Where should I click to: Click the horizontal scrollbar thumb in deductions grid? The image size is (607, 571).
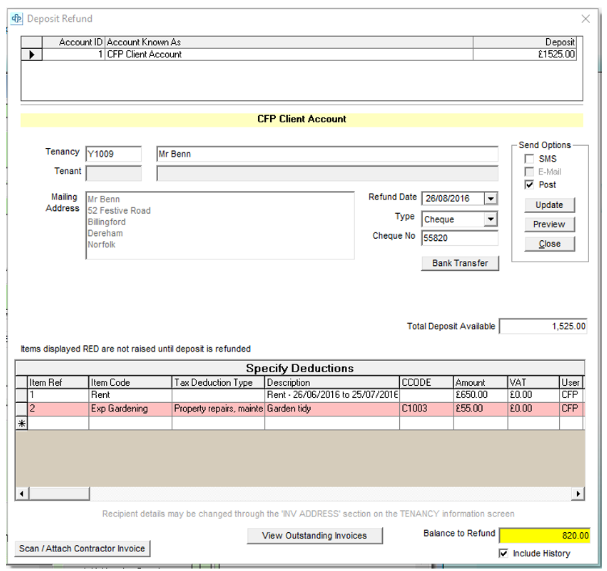click(59, 494)
